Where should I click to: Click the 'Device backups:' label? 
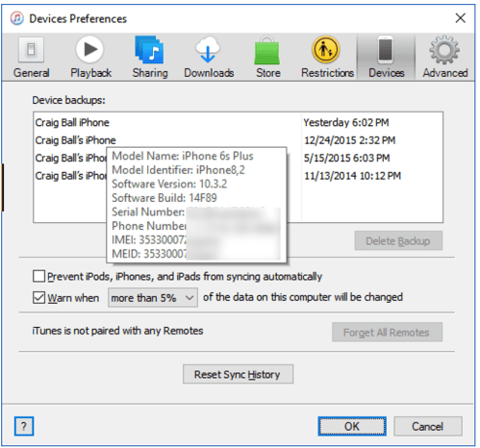tap(68, 100)
